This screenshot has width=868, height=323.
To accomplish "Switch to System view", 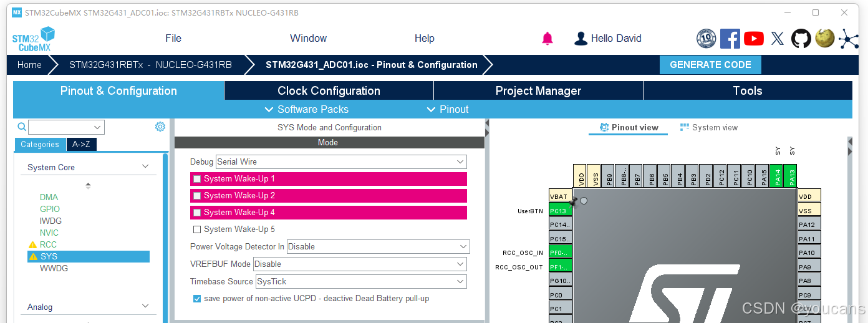I will click(708, 127).
